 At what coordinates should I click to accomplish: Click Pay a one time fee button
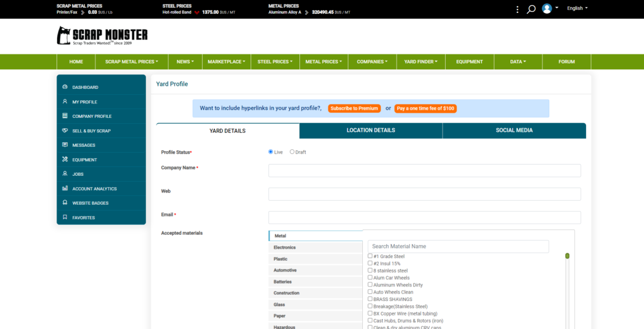pyautogui.click(x=425, y=108)
